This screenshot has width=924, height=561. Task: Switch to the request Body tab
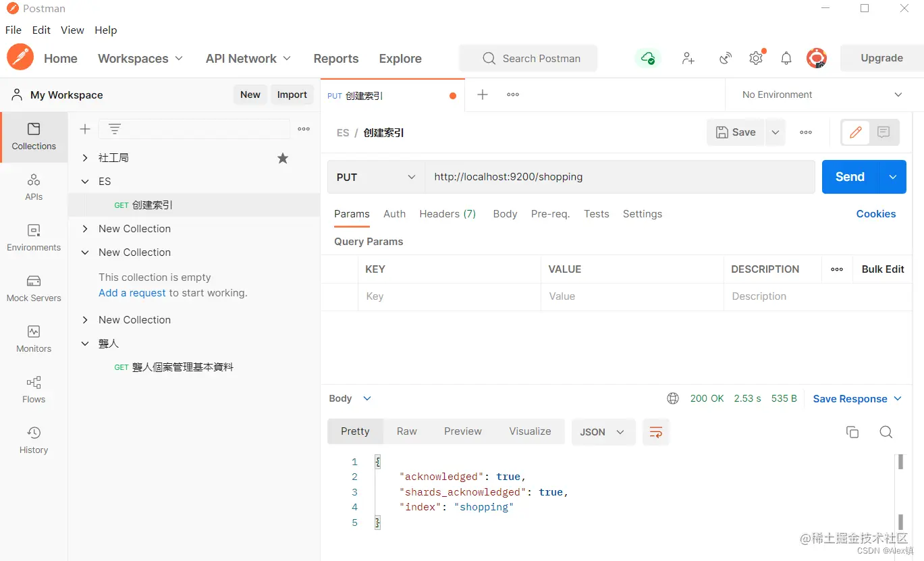(505, 214)
